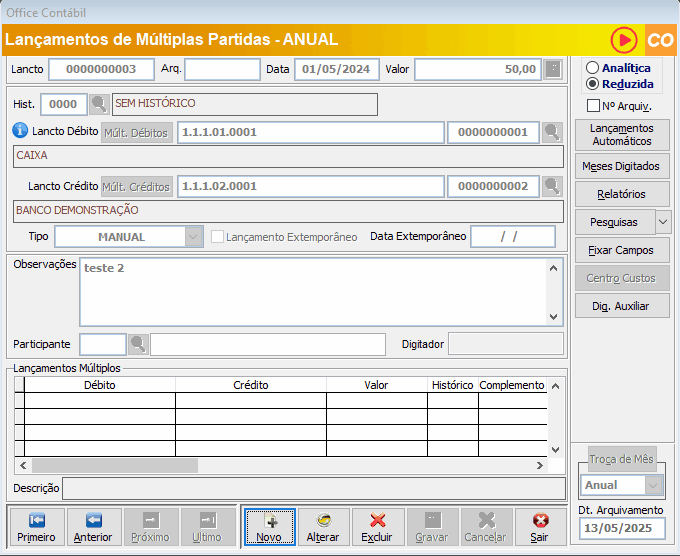Click the Relatórios button

pos(622,194)
